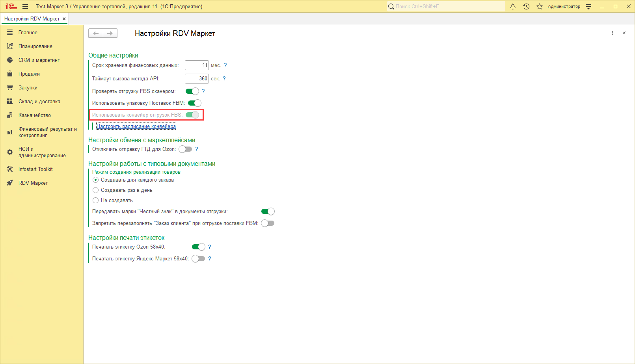Open notifications bell icon
This screenshot has width=635, height=364.
(513, 6)
